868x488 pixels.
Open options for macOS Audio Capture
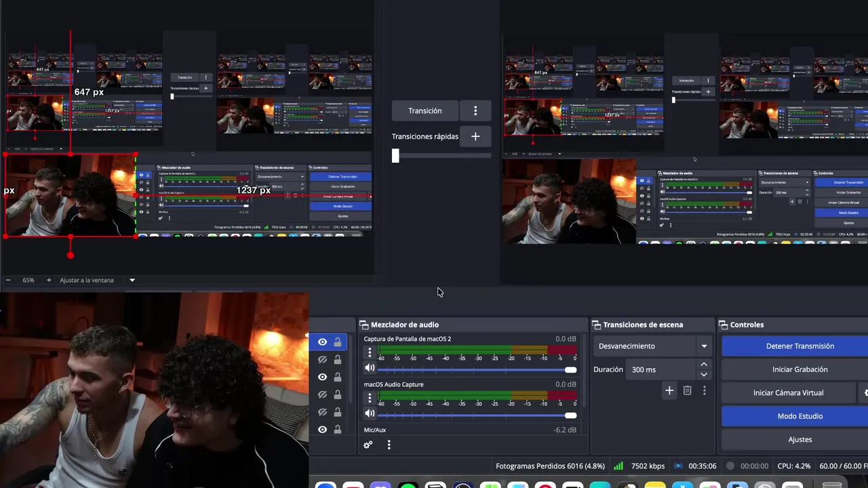pos(370,398)
